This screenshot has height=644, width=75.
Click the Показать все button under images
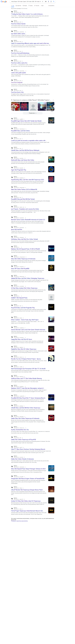point(32,113)
